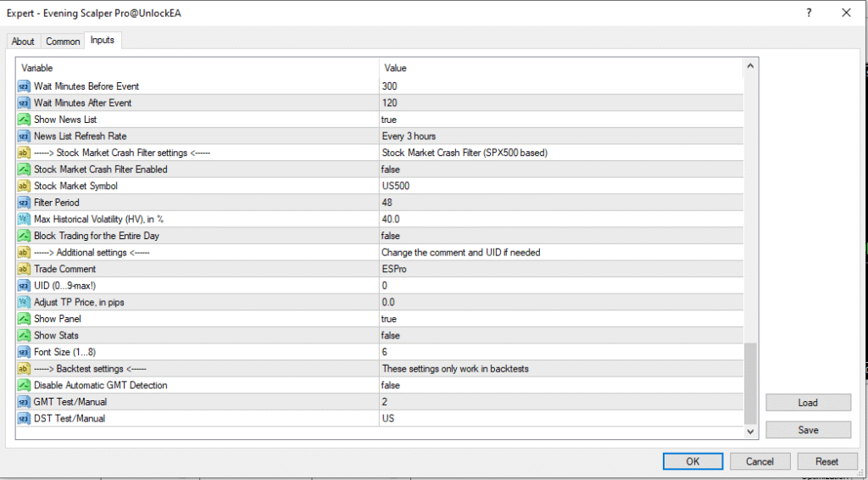Click the string icon beside Stock Market Symbol
Viewport: 868px width, 480px height.
pos(24,186)
